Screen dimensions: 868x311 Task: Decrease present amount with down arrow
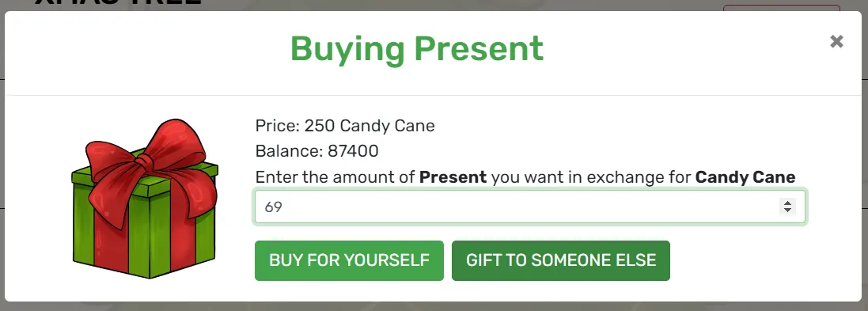[787, 210]
